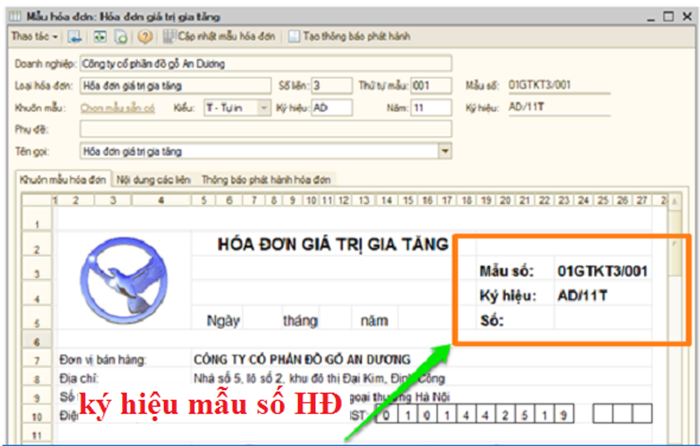This screenshot has height=446, width=700.
Task: Click the 01GTKT3/001 cell in template
Action: pos(602,271)
